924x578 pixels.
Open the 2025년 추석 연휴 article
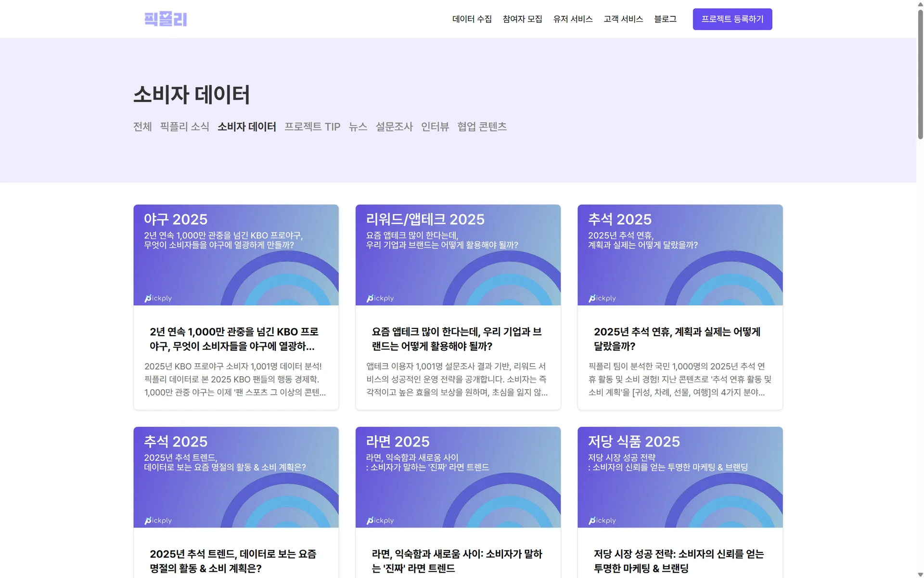tap(679, 339)
